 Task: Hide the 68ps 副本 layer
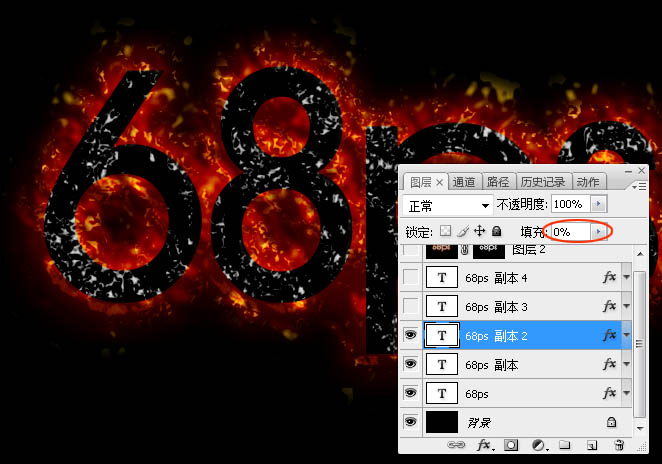410,364
